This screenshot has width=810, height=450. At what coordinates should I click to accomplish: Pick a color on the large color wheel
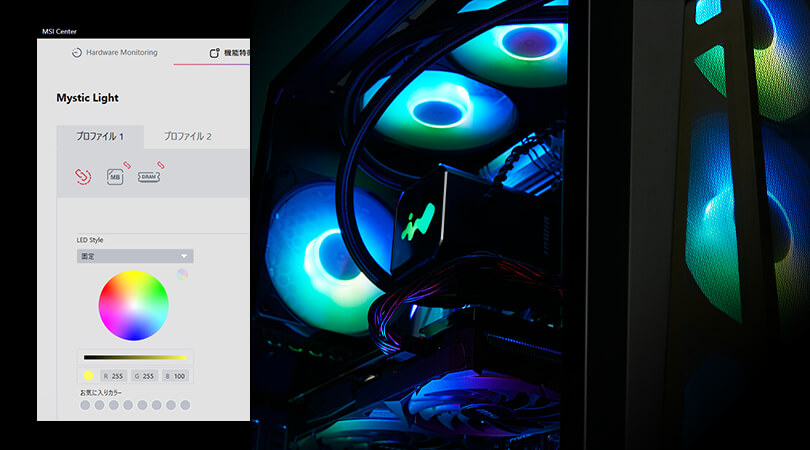tap(133, 306)
